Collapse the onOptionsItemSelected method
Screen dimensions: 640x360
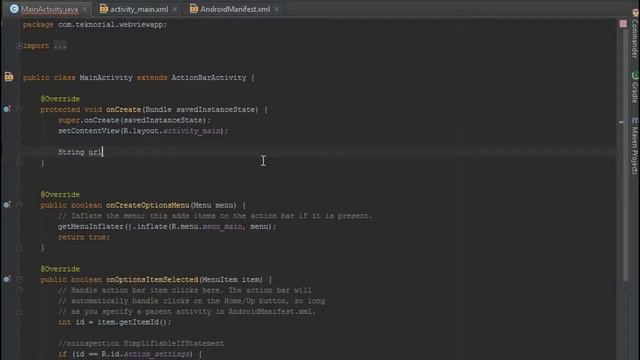point(19,280)
